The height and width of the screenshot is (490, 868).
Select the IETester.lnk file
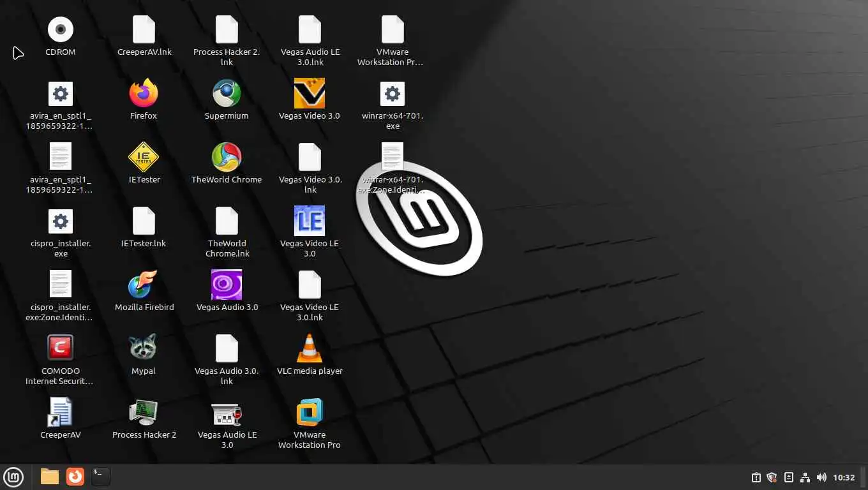click(x=144, y=221)
